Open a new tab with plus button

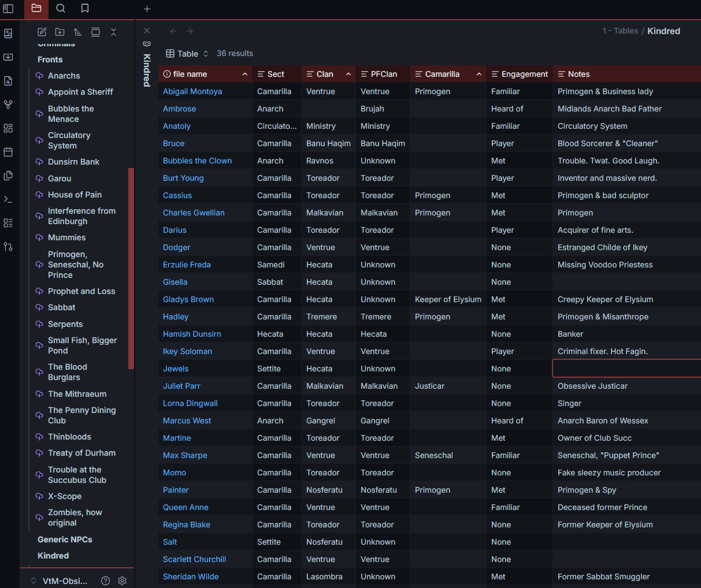click(x=147, y=9)
